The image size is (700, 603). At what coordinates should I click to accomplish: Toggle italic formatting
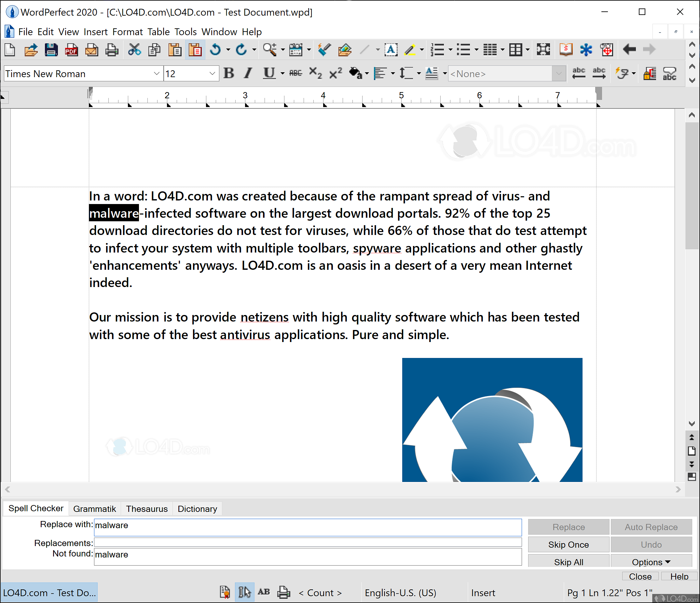pos(248,73)
